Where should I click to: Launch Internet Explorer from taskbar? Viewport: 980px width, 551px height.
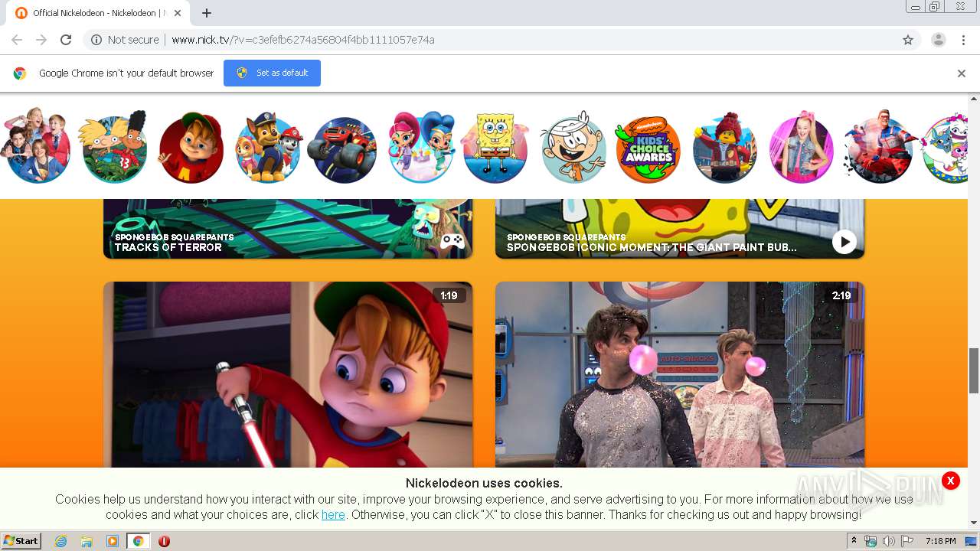[61, 541]
